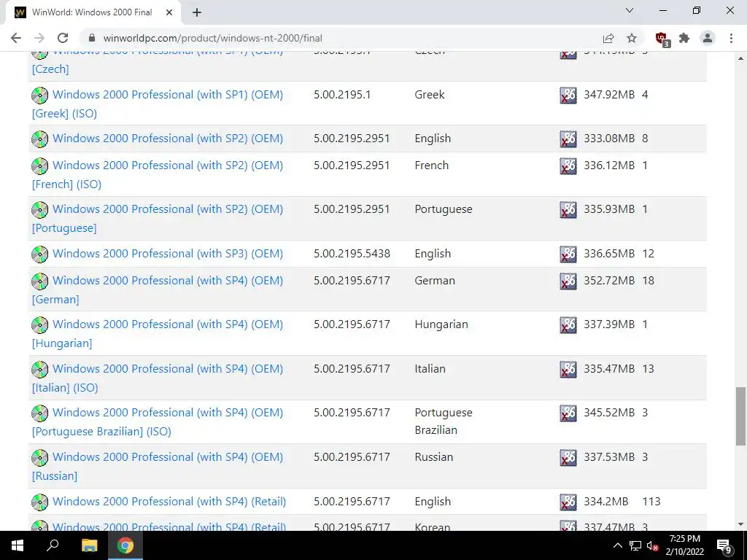The height and width of the screenshot is (560, 747).
Task: Share this page icon
Action: tap(608, 38)
